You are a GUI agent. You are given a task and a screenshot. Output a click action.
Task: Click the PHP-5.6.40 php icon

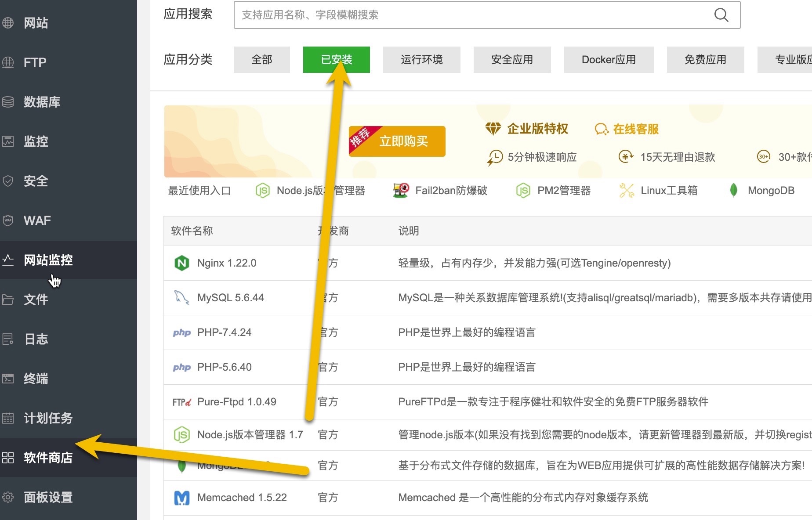(181, 367)
